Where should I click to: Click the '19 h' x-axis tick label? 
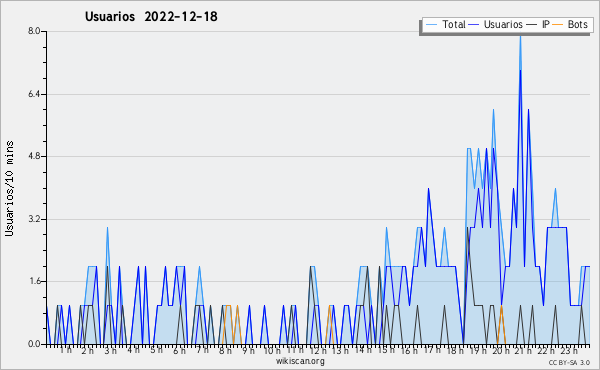point(478,350)
